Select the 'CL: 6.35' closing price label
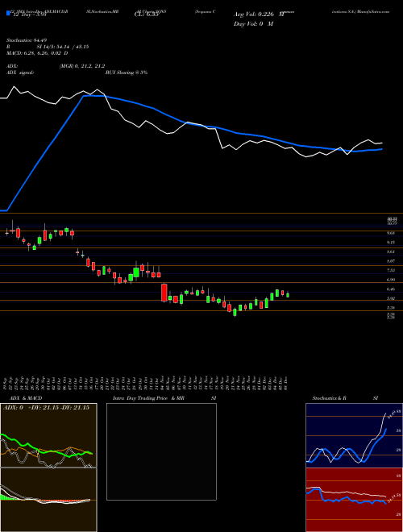The height and width of the screenshot is (532, 403). [x=147, y=15]
